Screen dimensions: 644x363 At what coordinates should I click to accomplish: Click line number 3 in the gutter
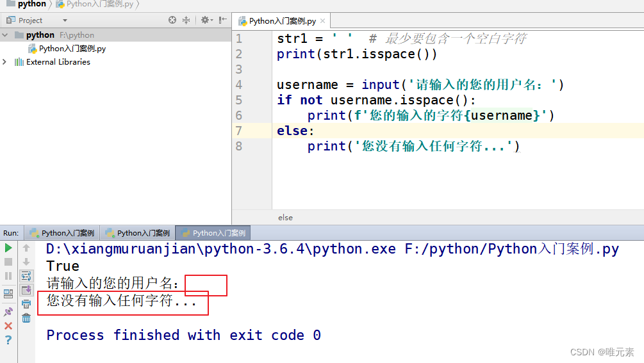coord(239,69)
